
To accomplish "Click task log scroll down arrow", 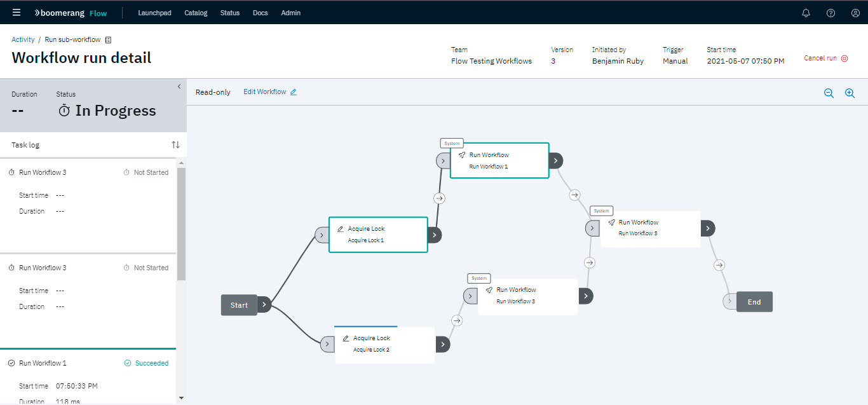I will click(182, 398).
